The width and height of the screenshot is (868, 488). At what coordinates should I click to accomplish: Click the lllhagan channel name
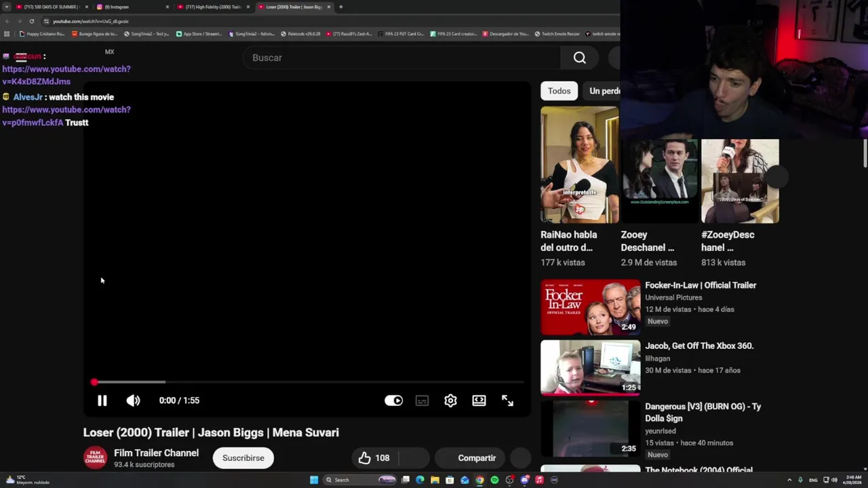[x=657, y=358]
